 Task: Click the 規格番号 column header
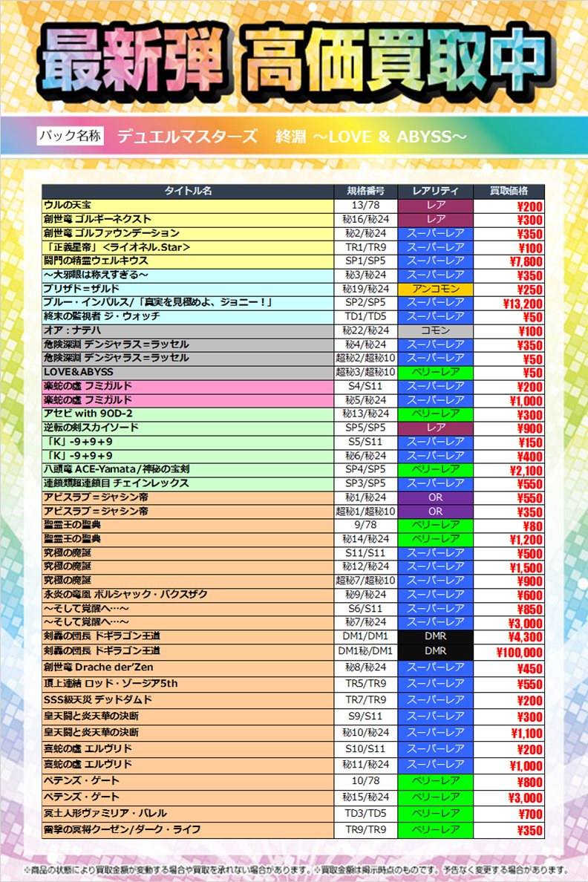(366, 192)
